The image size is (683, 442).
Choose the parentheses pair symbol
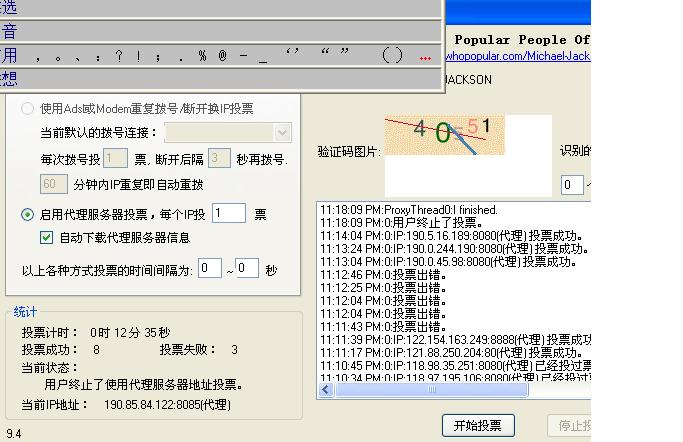[x=392, y=56]
